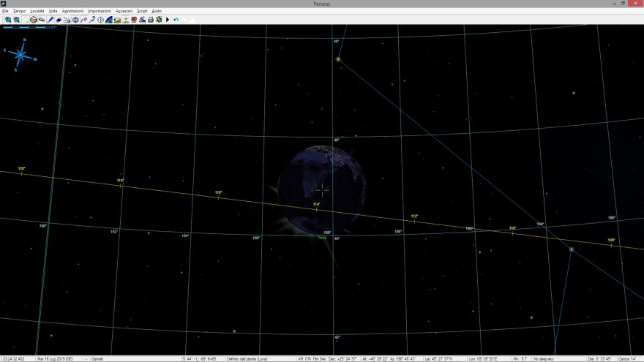Click the planet globe toolbar icon

[33, 20]
